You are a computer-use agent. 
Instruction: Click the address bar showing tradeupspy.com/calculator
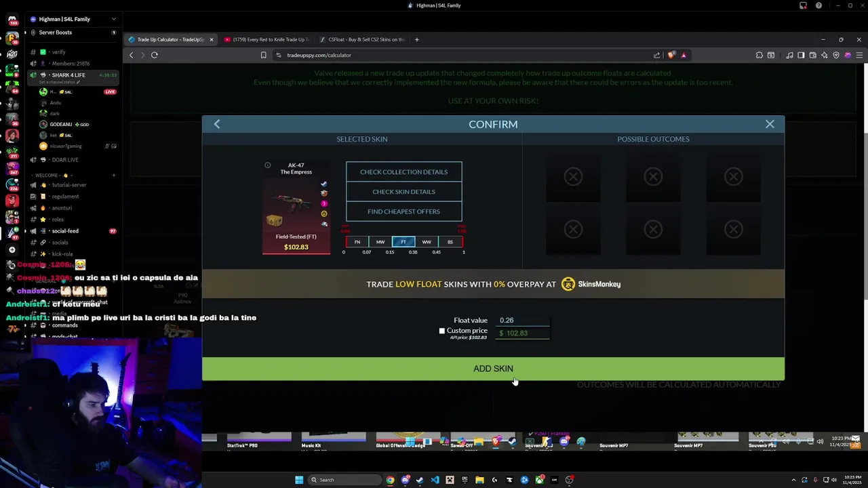coord(468,55)
